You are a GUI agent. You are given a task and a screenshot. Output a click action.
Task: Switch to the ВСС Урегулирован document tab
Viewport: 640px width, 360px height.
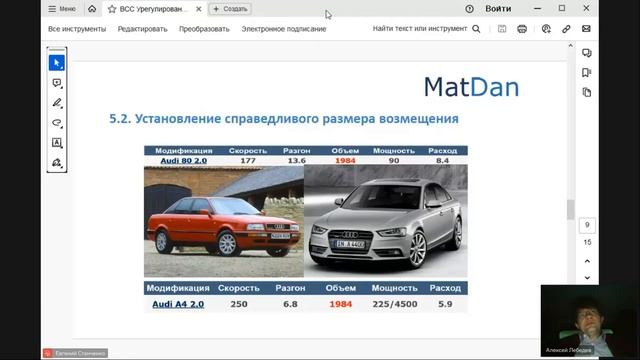pos(153,9)
